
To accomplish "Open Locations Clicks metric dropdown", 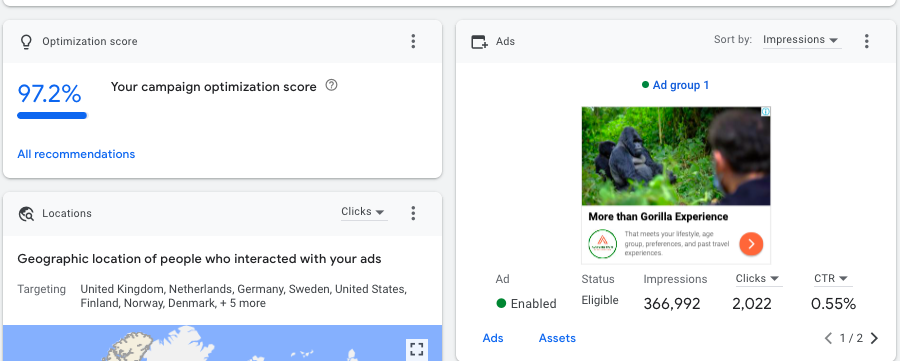I will tap(363, 212).
